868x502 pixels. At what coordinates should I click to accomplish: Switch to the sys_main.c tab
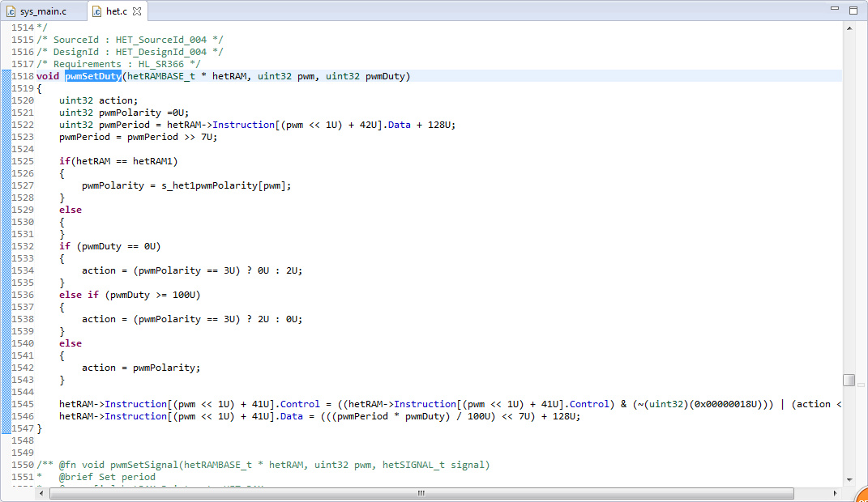click(x=43, y=11)
